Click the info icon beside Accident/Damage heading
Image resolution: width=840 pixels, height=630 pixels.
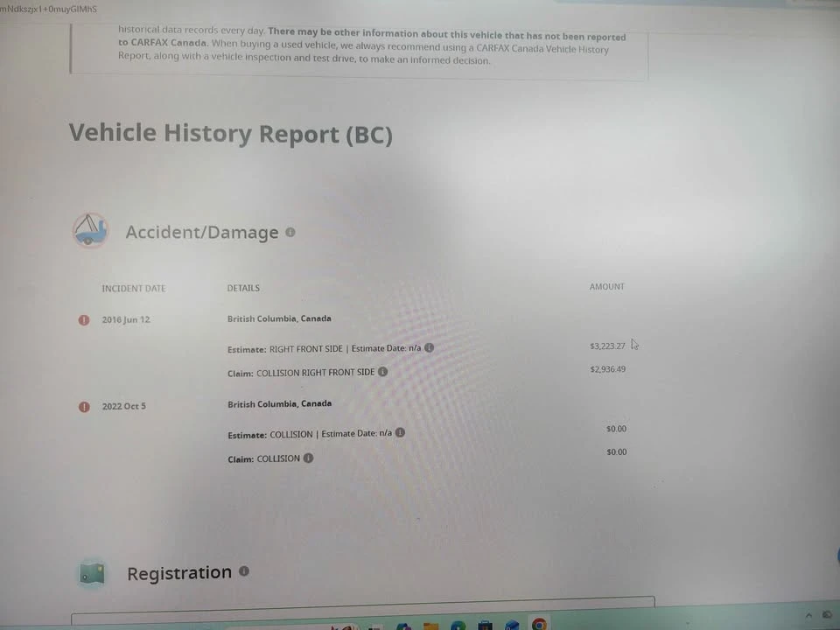click(x=290, y=232)
